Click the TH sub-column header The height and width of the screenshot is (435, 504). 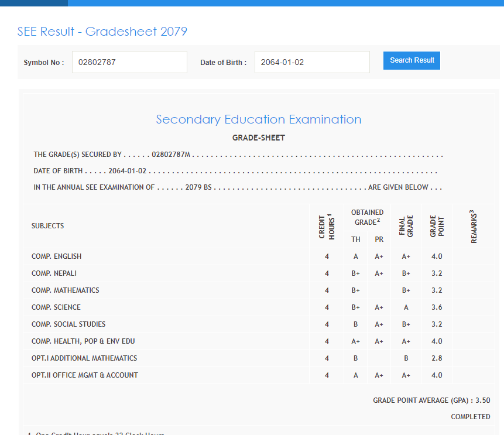coord(356,239)
